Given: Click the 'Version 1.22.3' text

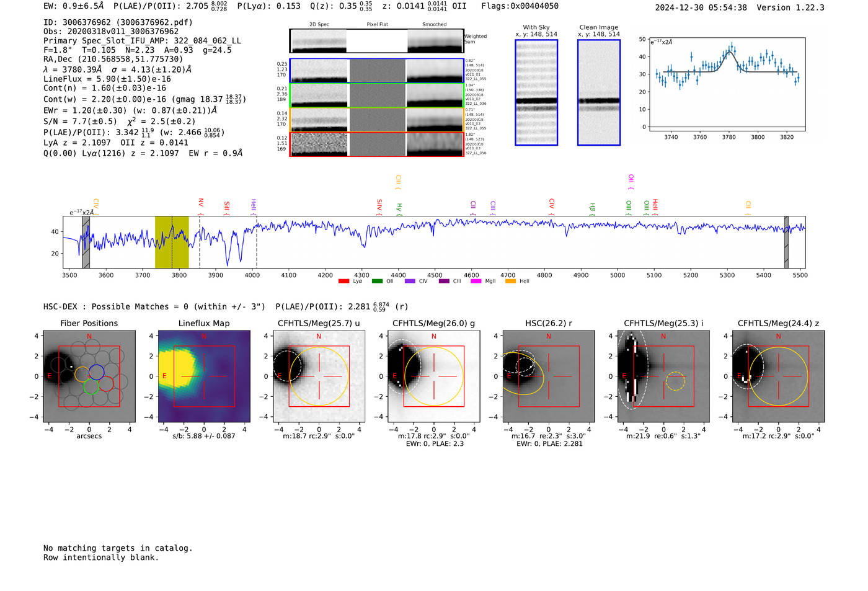Looking at the screenshot, I should pos(790,7).
